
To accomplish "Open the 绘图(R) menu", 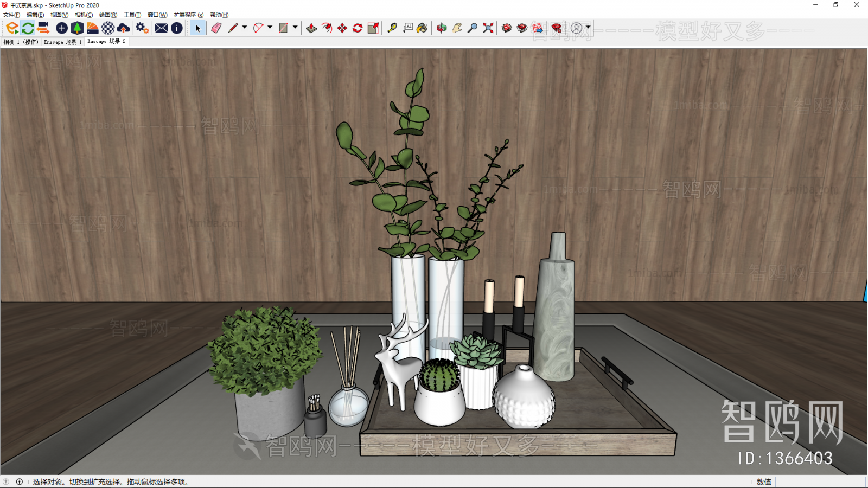I will [x=108, y=15].
